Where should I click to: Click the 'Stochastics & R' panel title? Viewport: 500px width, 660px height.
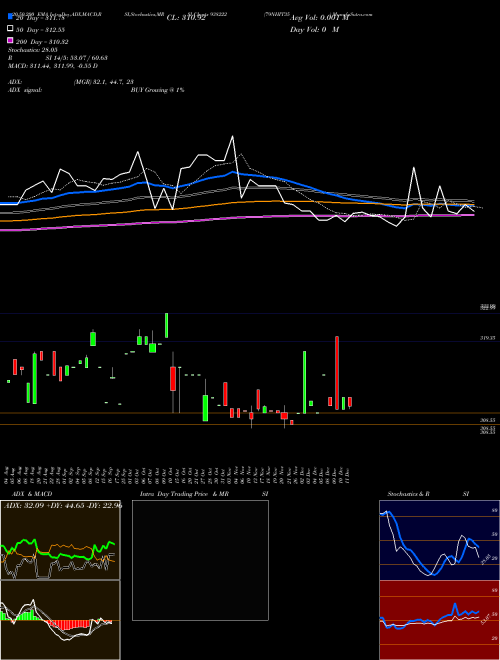pos(409,494)
